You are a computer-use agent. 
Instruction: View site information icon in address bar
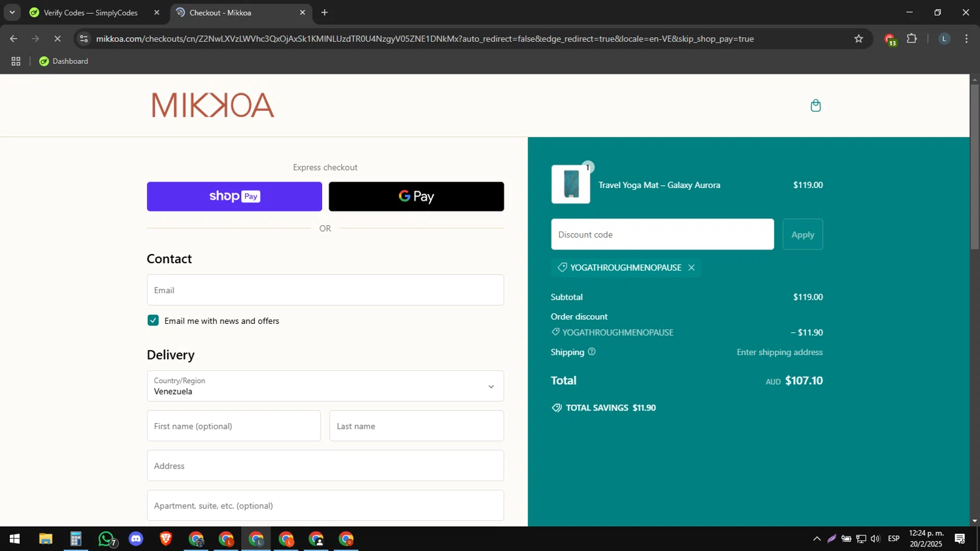coord(83,39)
